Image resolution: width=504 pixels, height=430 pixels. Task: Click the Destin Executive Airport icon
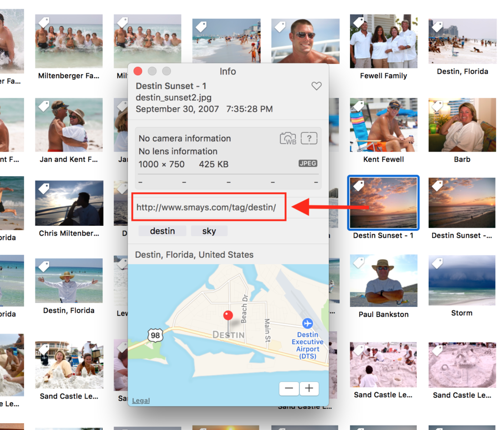click(308, 323)
